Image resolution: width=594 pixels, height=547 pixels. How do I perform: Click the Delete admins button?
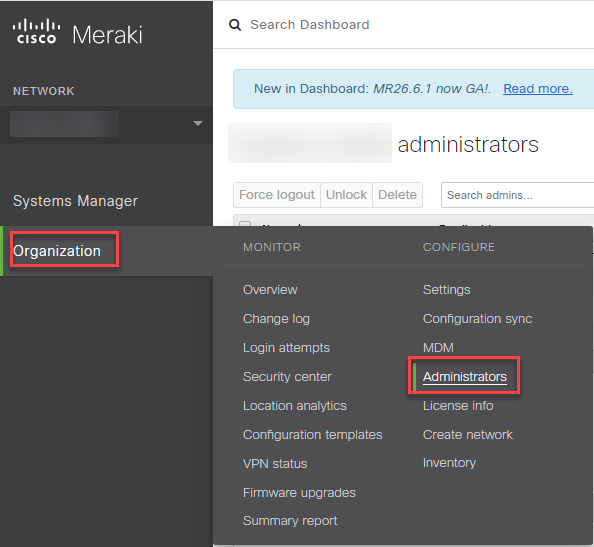tap(397, 195)
